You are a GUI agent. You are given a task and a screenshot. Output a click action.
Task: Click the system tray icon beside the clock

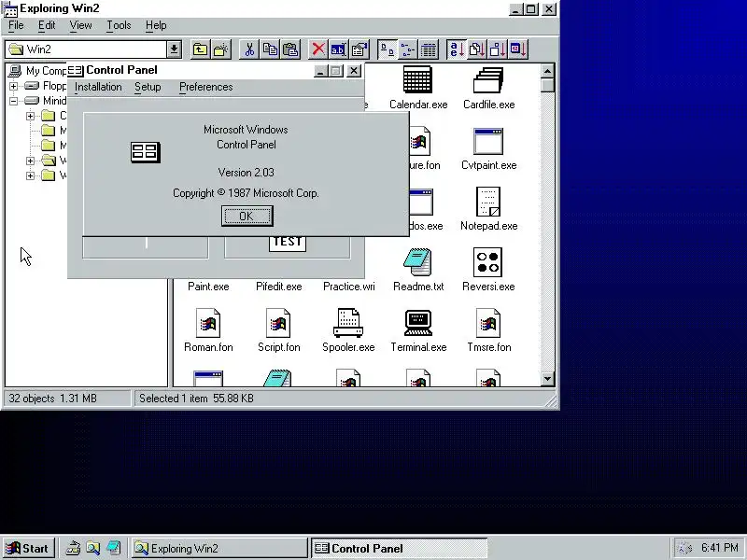684,549
